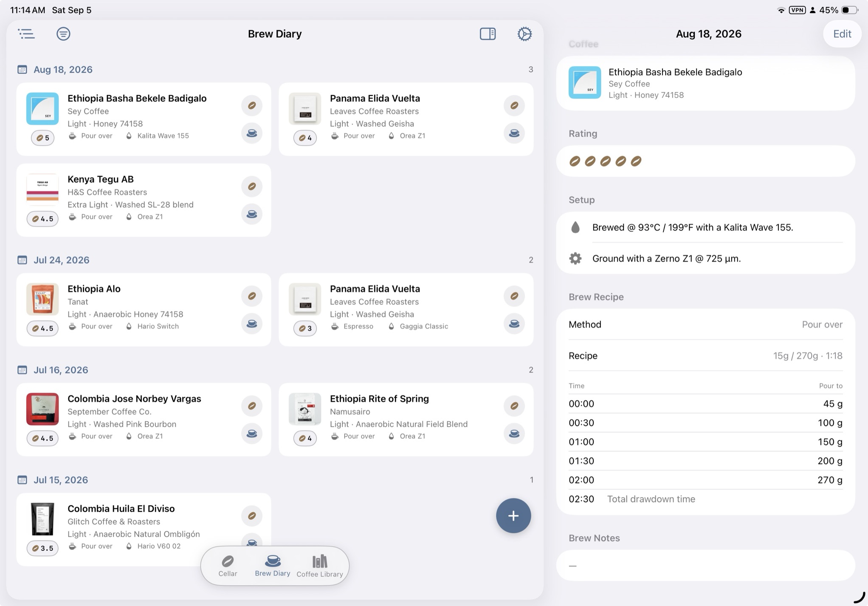Open the list view icon in header
The image size is (868, 606).
(x=26, y=34)
